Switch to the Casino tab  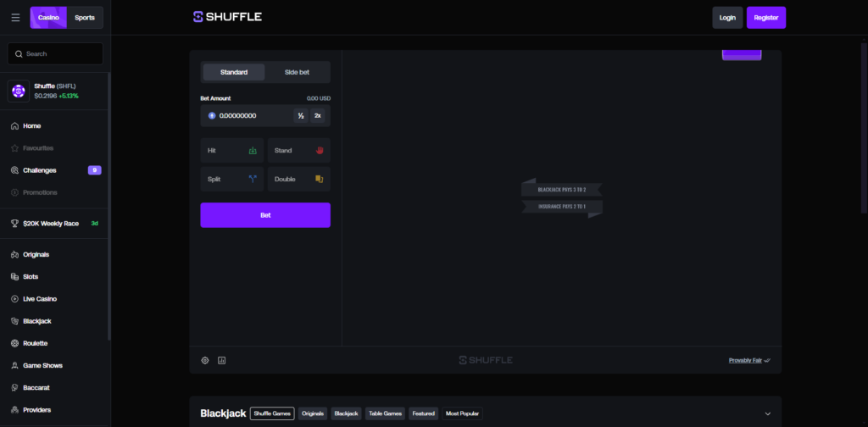(x=48, y=18)
